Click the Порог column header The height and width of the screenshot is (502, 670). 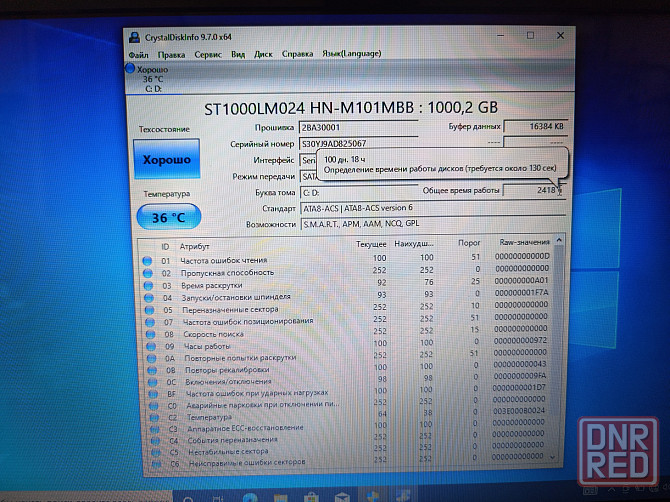click(x=469, y=243)
